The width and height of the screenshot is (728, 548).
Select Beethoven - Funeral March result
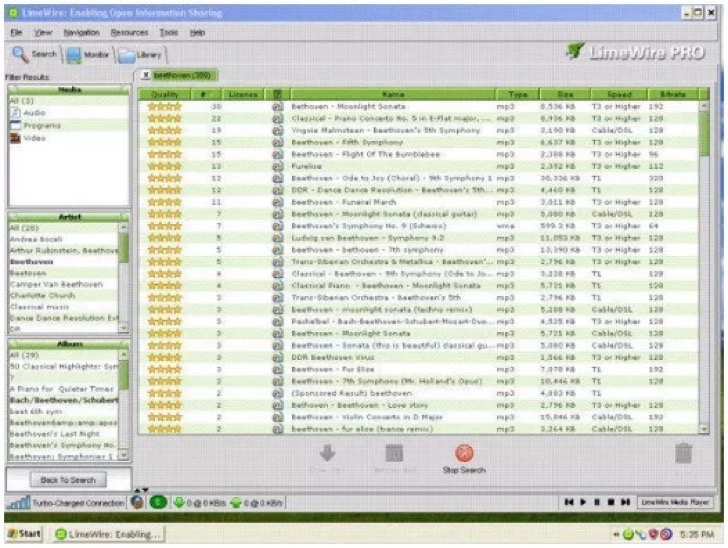click(x=418, y=202)
